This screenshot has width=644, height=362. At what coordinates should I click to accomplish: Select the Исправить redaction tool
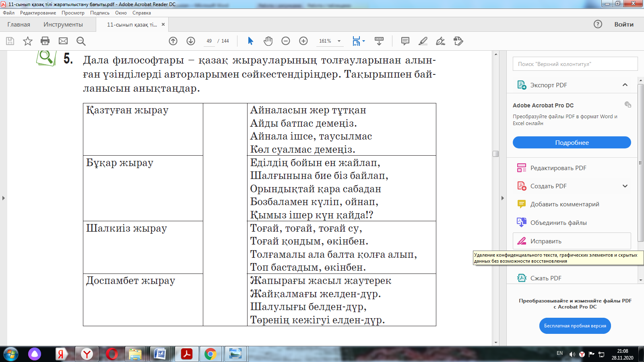coord(572,241)
